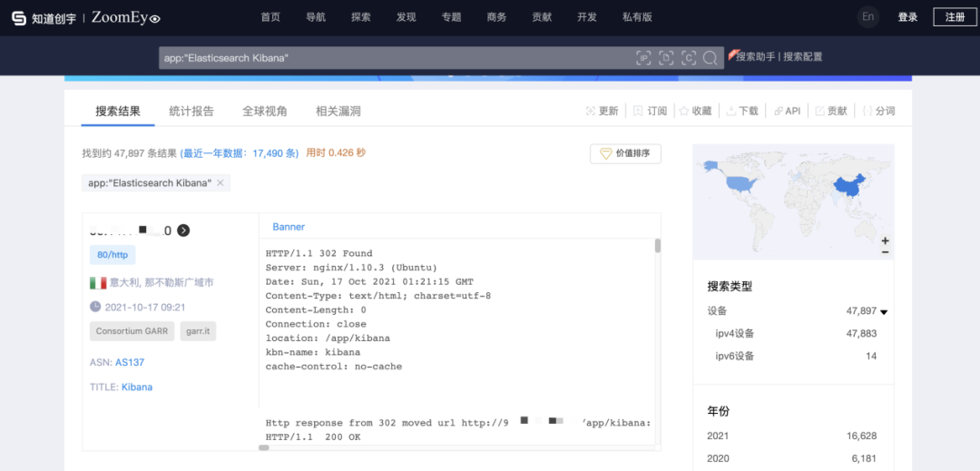The height and width of the screenshot is (471, 980).
Task: Open 搜索助手 search assistant
Action: point(756,57)
